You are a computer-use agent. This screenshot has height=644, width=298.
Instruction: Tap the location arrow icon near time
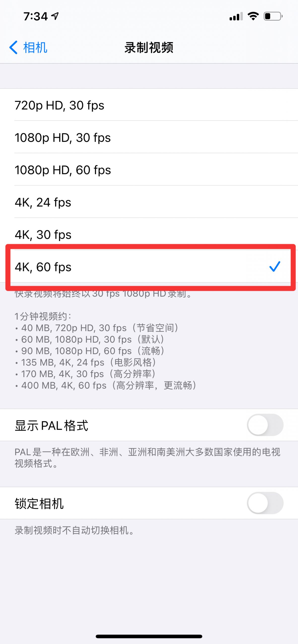tap(55, 16)
